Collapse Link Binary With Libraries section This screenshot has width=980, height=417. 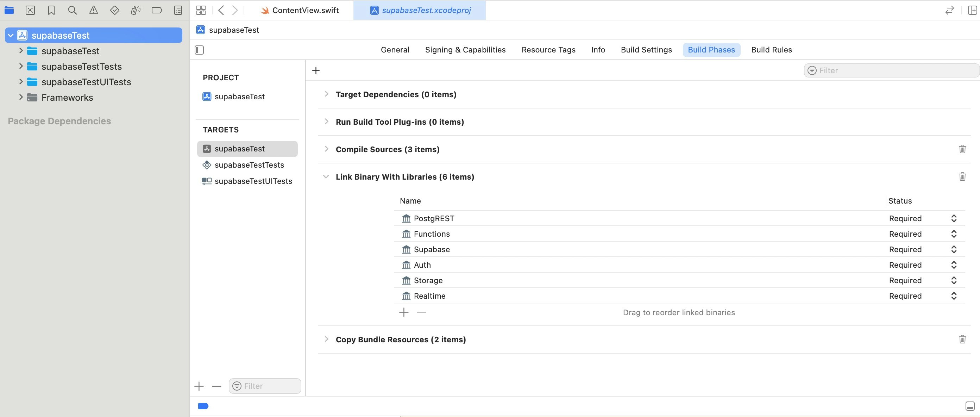(x=326, y=177)
